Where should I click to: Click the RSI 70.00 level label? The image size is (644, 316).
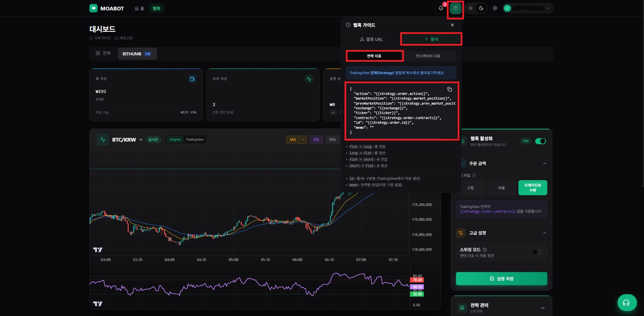[417, 280]
